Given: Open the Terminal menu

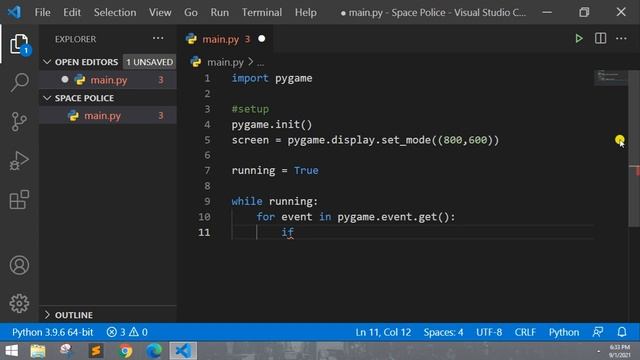Looking at the screenshot, I should 262,12.
